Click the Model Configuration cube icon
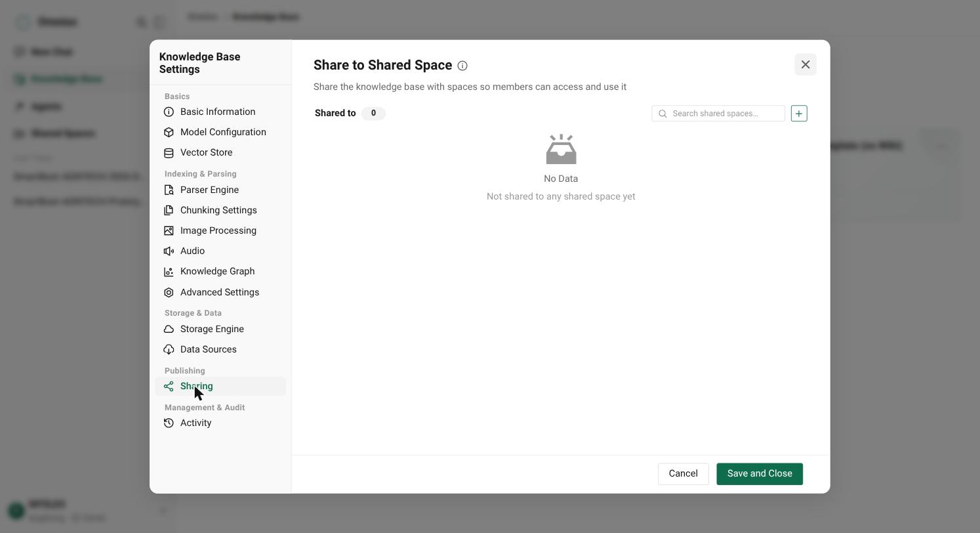Image resolution: width=980 pixels, height=533 pixels. click(169, 133)
